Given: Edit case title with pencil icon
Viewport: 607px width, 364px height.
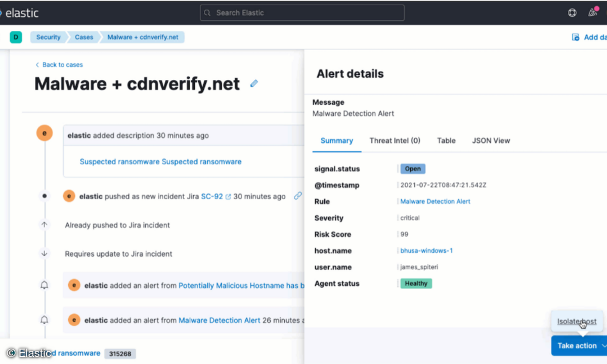Looking at the screenshot, I should click(x=254, y=83).
